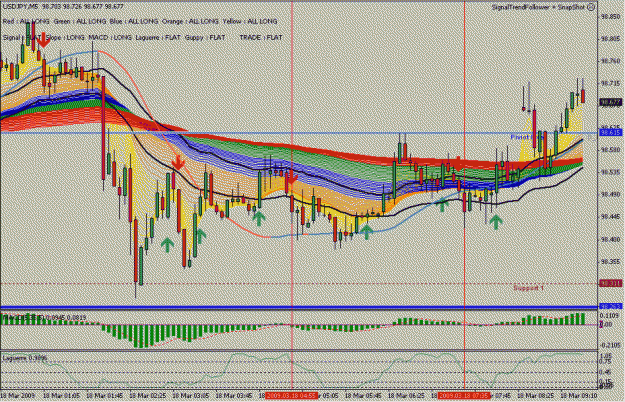
Task: Click the 'Slope : LONG' indicator label
Action: tap(65, 37)
